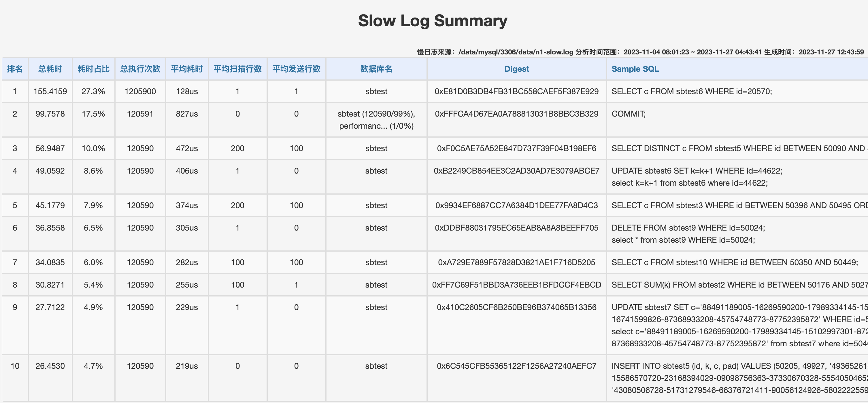Viewport: 868px width, 403px height.
Task: Sort by the 耗时占比 column header
Action: 93,69
